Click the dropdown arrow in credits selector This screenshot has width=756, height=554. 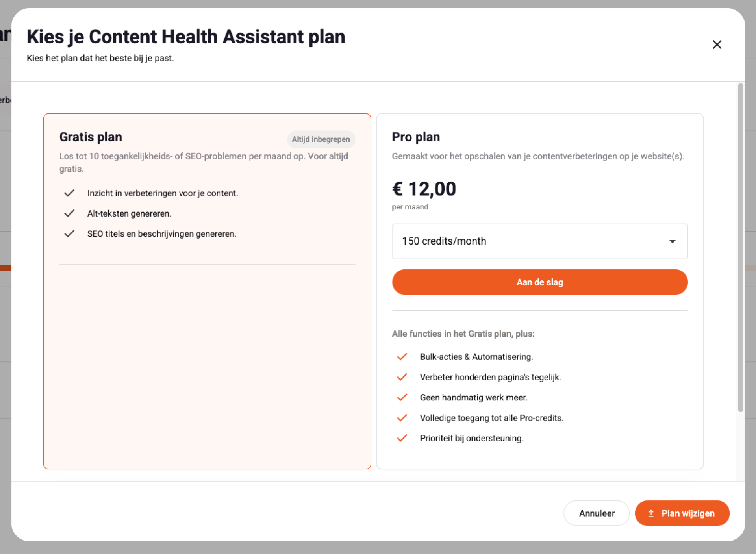click(x=672, y=241)
